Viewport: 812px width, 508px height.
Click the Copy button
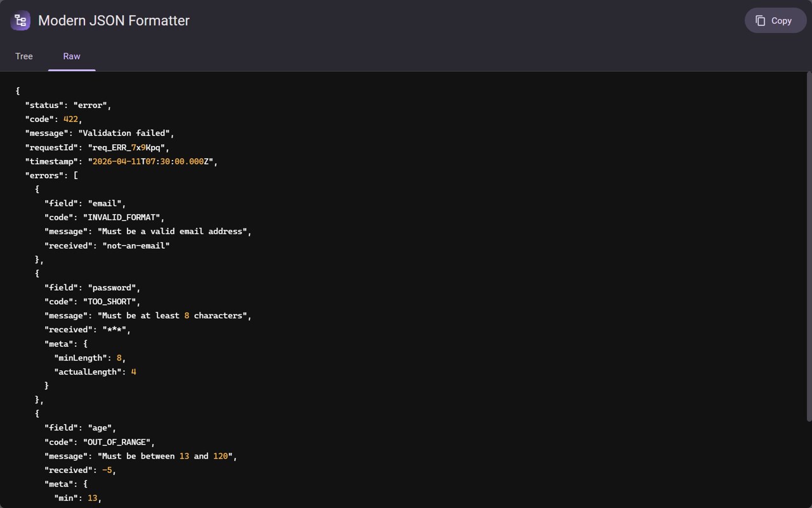(x=775, y=20)
